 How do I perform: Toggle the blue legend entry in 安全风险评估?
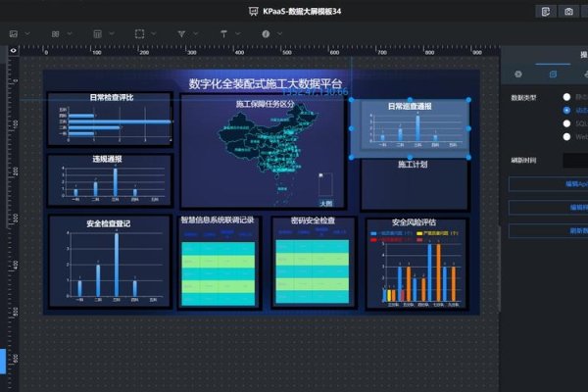391,233
